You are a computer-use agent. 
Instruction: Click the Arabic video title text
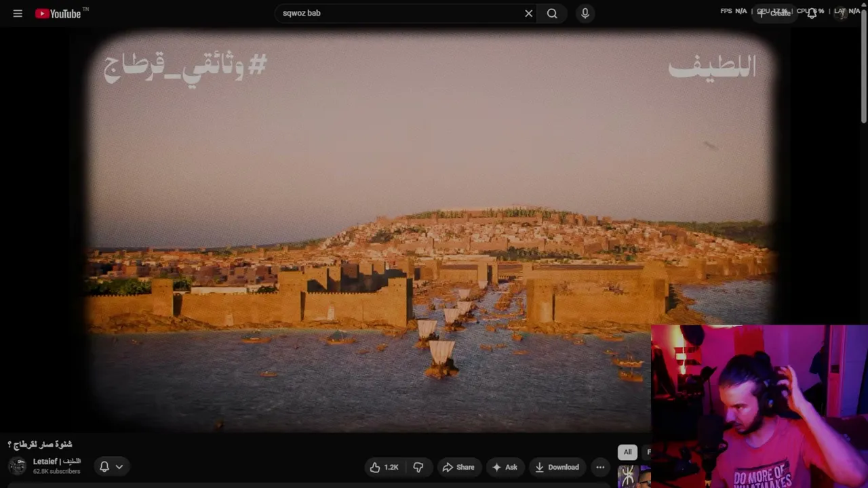(40, 445)
